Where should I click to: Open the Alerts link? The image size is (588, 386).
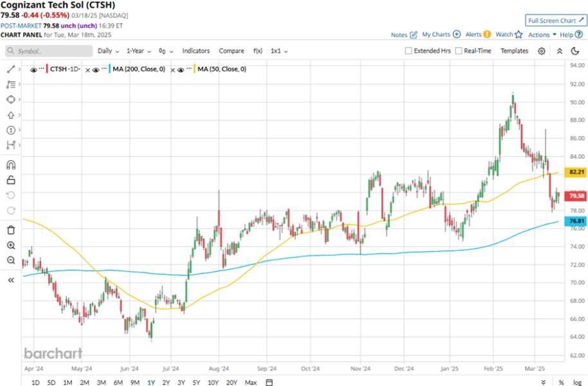[x=473, y=34]
